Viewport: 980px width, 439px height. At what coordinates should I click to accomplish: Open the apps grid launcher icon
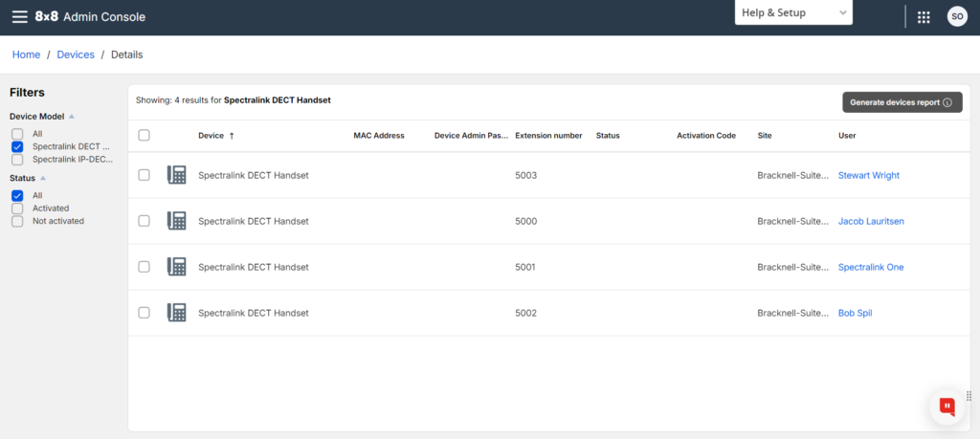tap(924, 17)
